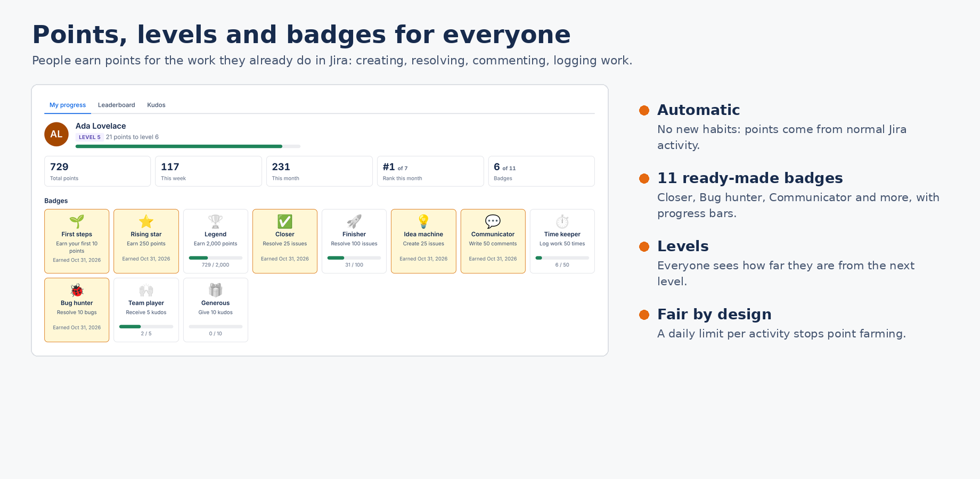
Task: Click the star icon on Rising star
Action: tap(146, 221)
